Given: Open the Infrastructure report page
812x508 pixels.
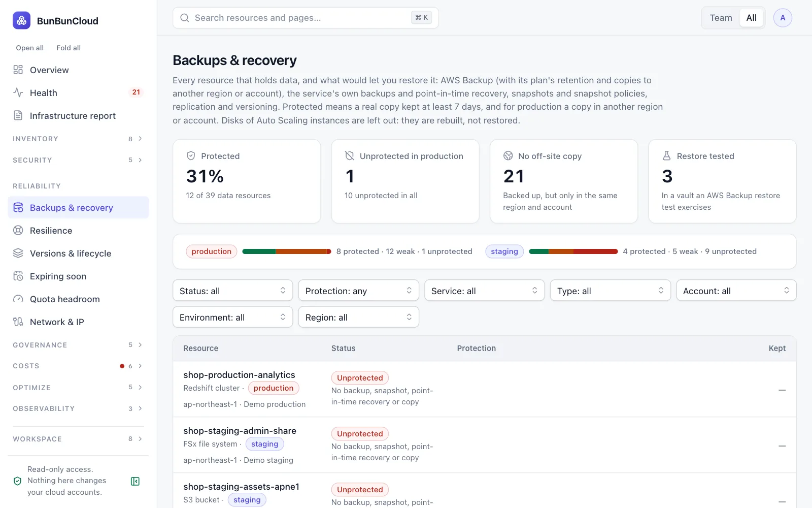Looking at the screenshot, I should (x=78, y=116).
